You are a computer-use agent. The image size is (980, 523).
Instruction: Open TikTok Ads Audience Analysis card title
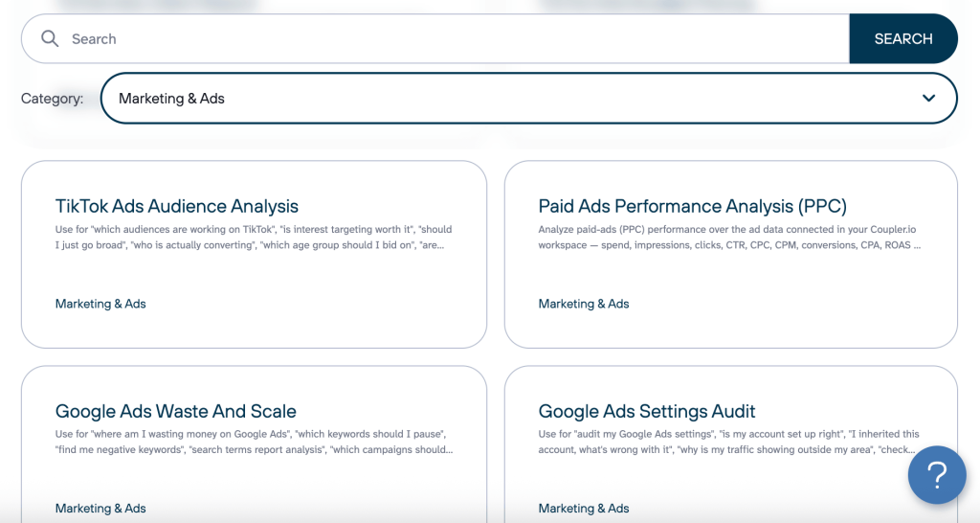click(x=177, y=206)
